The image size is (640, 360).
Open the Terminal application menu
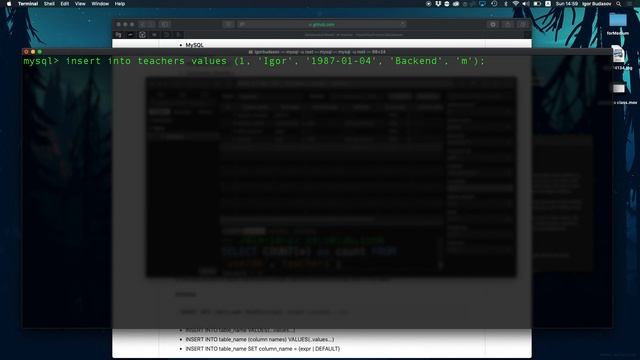pyautogui.click(x=28, y=4)
